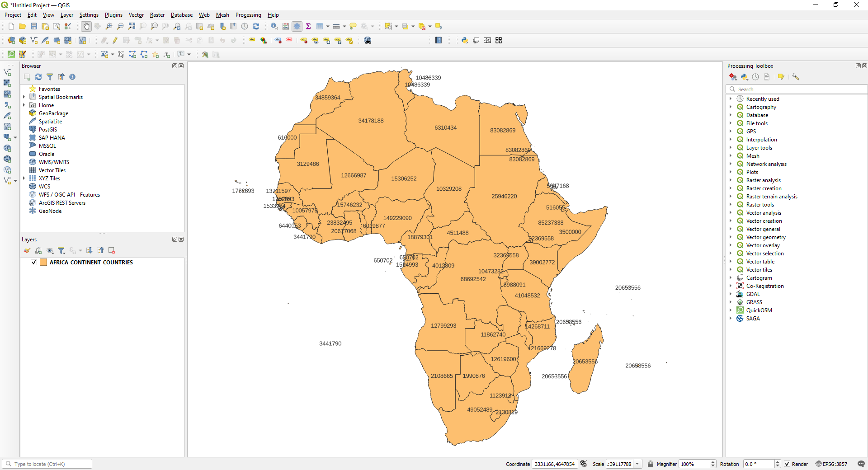Expand the Network analysis toolbox group
The height and width of the screenshot is (470, 868).
(731, 164)
